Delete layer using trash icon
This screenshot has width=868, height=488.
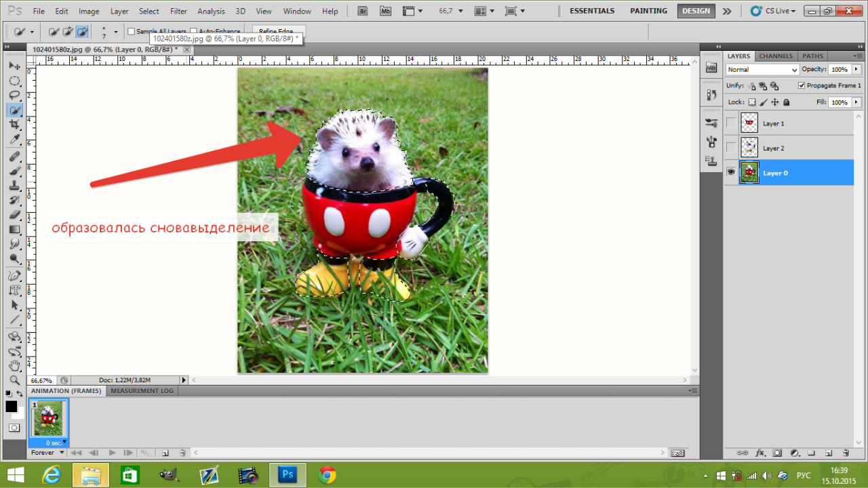[846, 453]
